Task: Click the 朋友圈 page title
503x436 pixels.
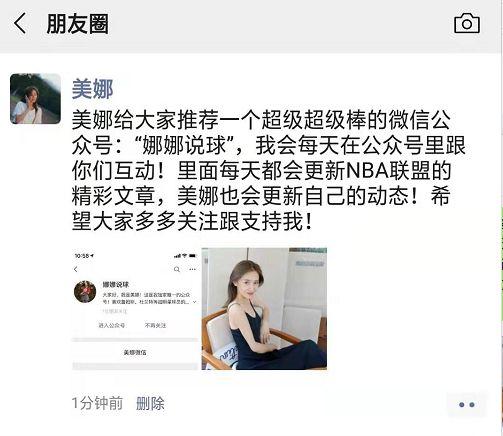Action: tap(77, 24)
